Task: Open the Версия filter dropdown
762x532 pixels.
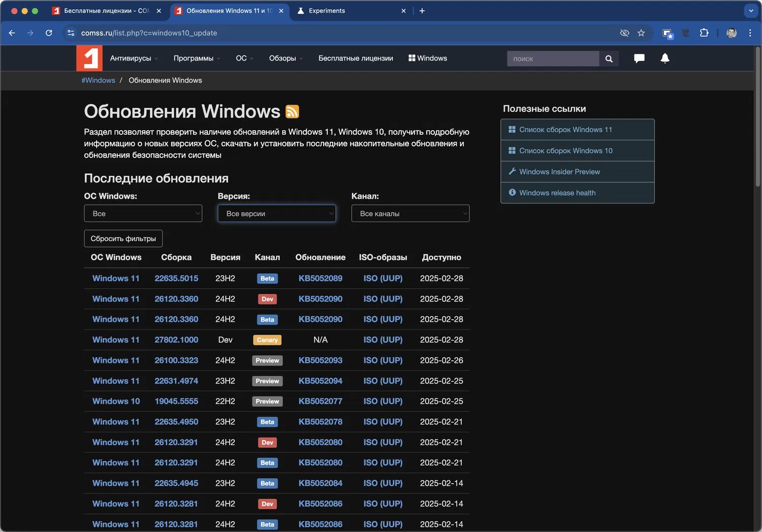Action: tap(276, 213)
